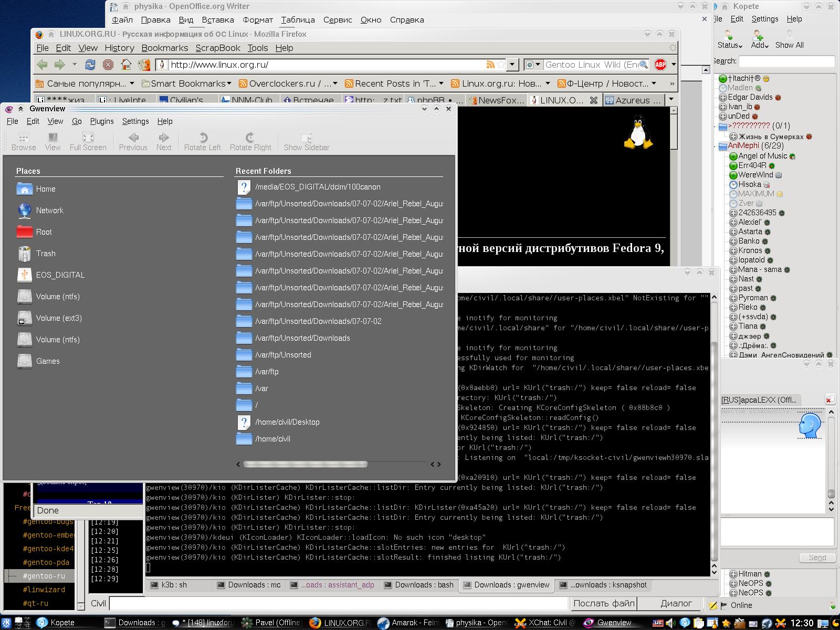
Task: Open Kopete Edit menu
Action: pyautogui.click(x=737, y=19)
